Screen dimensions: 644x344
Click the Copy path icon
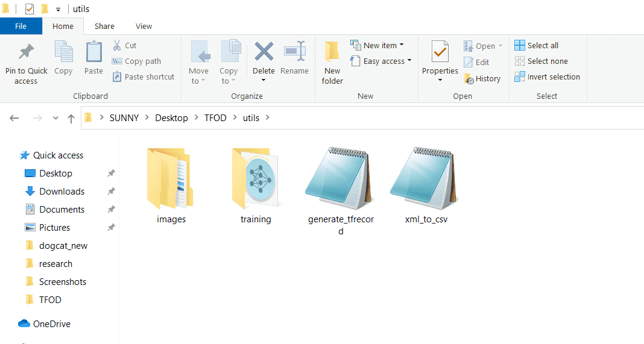117,61
